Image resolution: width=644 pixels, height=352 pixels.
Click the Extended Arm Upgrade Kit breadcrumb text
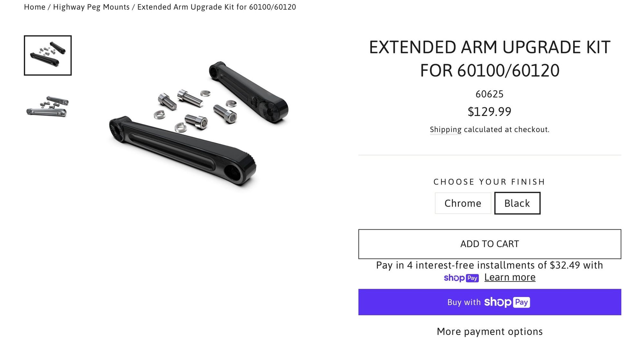coord(216,7)
